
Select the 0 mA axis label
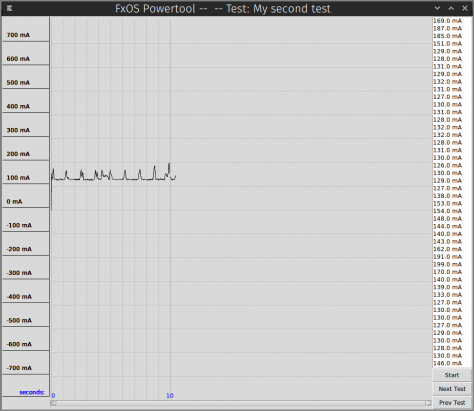[x=14, y=201]
